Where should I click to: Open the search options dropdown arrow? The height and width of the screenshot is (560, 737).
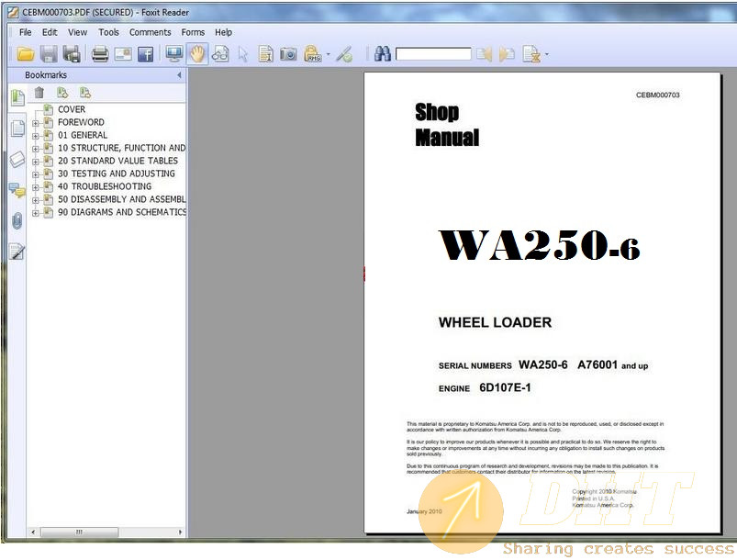tap(547, 54)
